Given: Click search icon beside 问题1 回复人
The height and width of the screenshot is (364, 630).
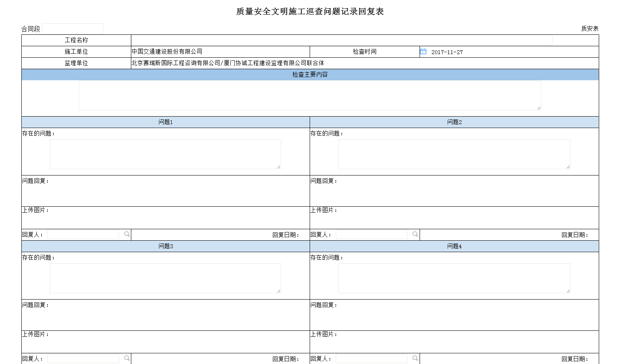Looking at the screenshot, I should [127, 234].
